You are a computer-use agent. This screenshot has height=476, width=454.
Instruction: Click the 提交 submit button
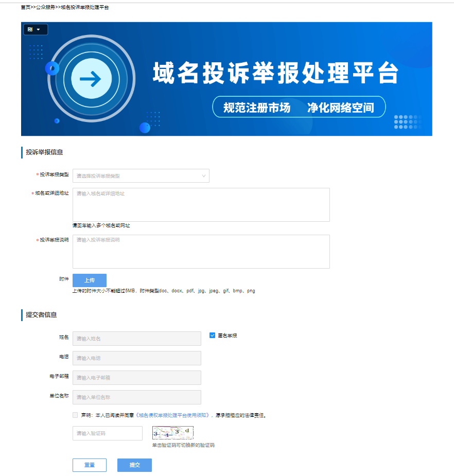[x=134, y=465]
